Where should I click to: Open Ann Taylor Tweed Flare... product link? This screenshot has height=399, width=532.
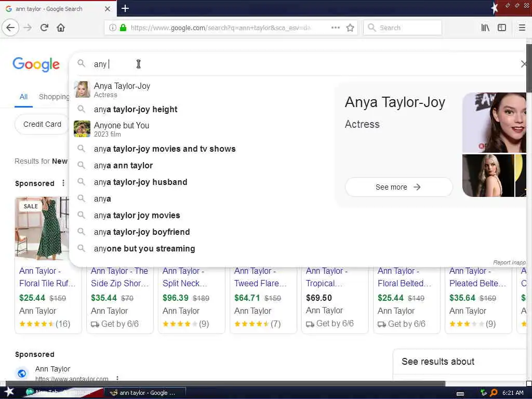tap(260, 277)
